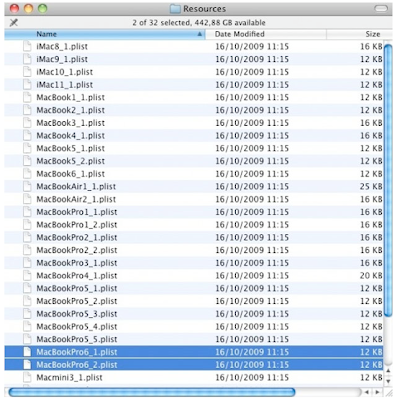This screenshot has width=400, height=399.
Task: Click the vertical scrollbar up arrow
Action: tap(388, 371)
